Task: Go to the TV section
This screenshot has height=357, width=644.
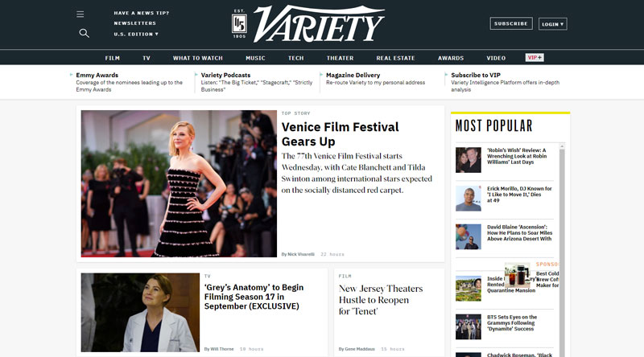Action: (147, 58)
